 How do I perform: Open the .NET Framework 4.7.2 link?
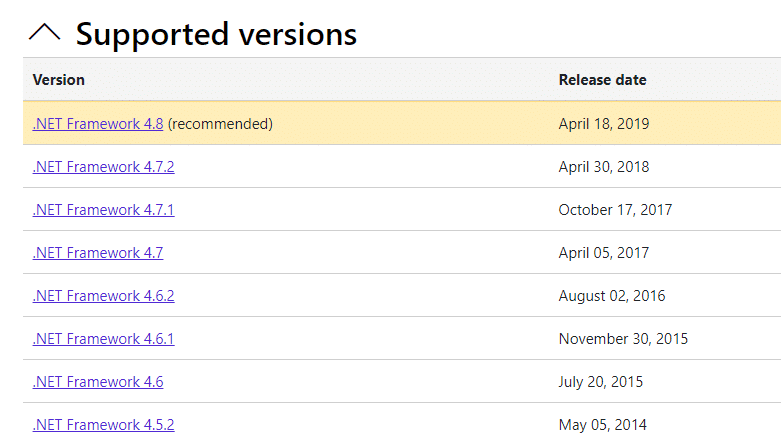tap(103, 167)
